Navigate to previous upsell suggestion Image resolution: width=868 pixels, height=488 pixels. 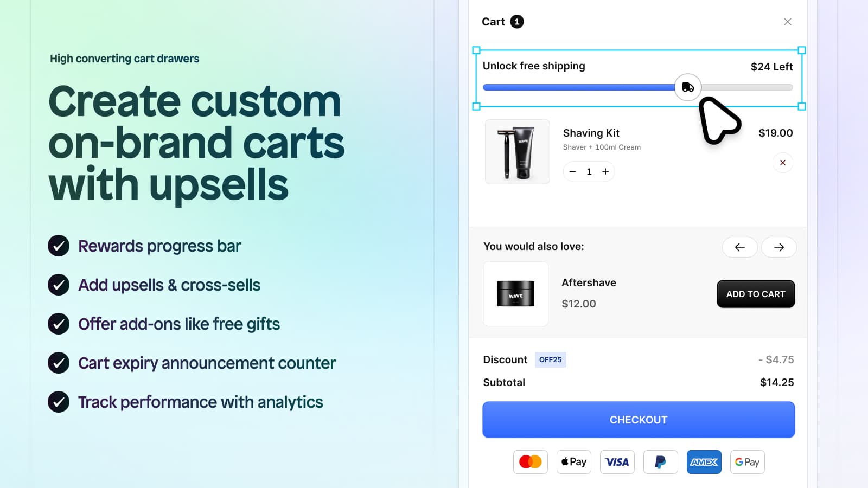(739, 247)
